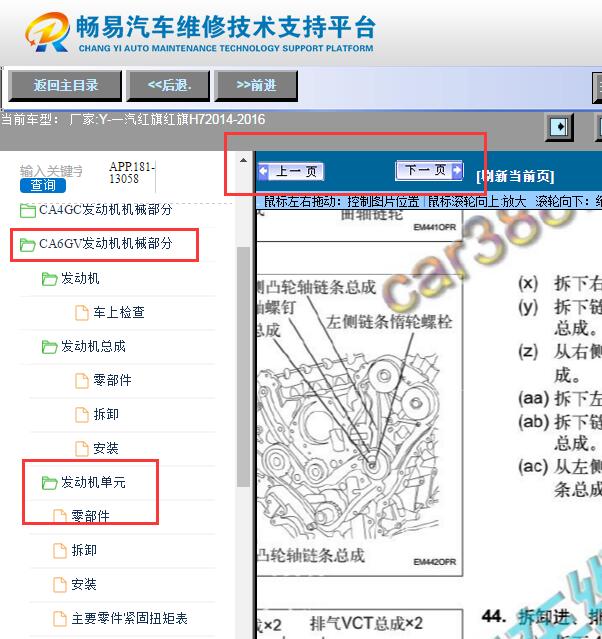
Task: Go to previous page with 上一页
Action: tap(291, 171)
